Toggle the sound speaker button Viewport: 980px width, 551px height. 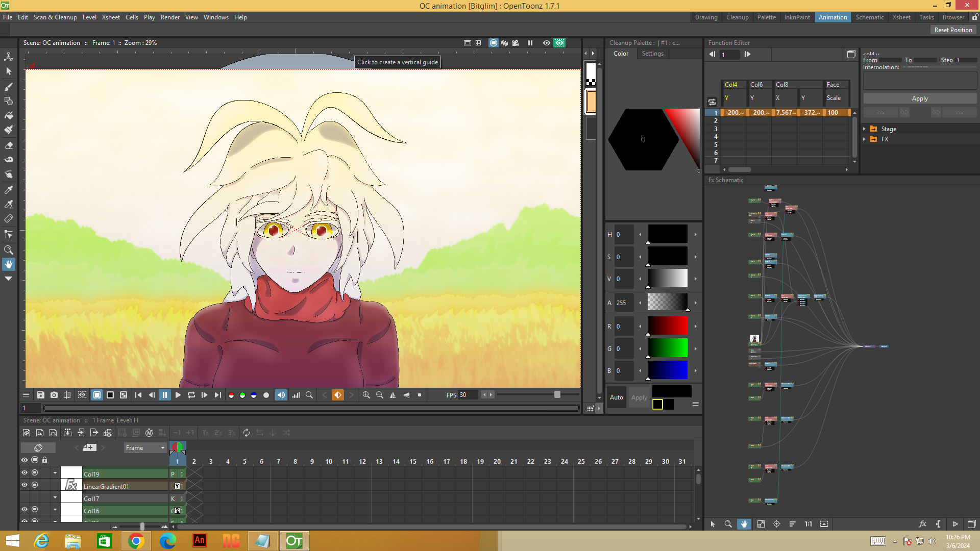[x=281, y=395]
